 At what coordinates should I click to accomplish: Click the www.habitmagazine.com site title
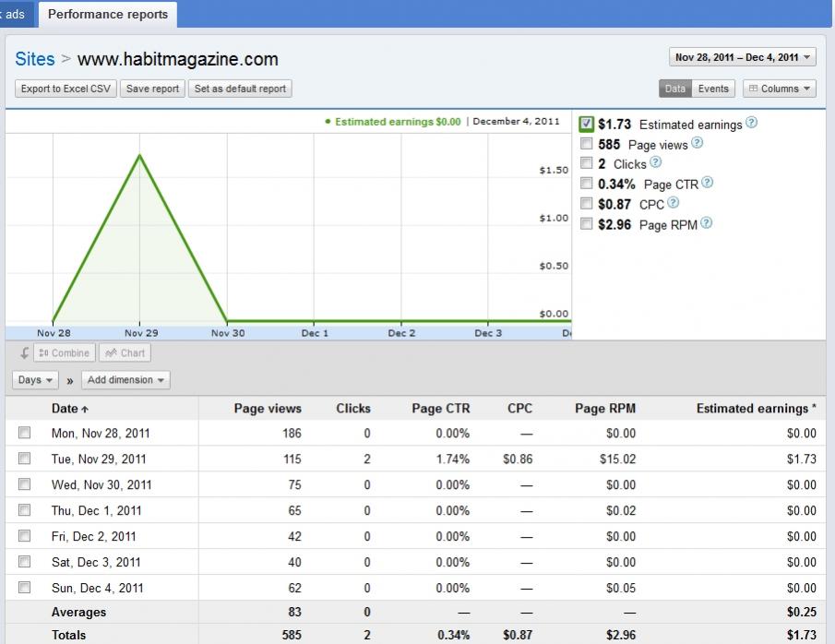coord(178,59)
